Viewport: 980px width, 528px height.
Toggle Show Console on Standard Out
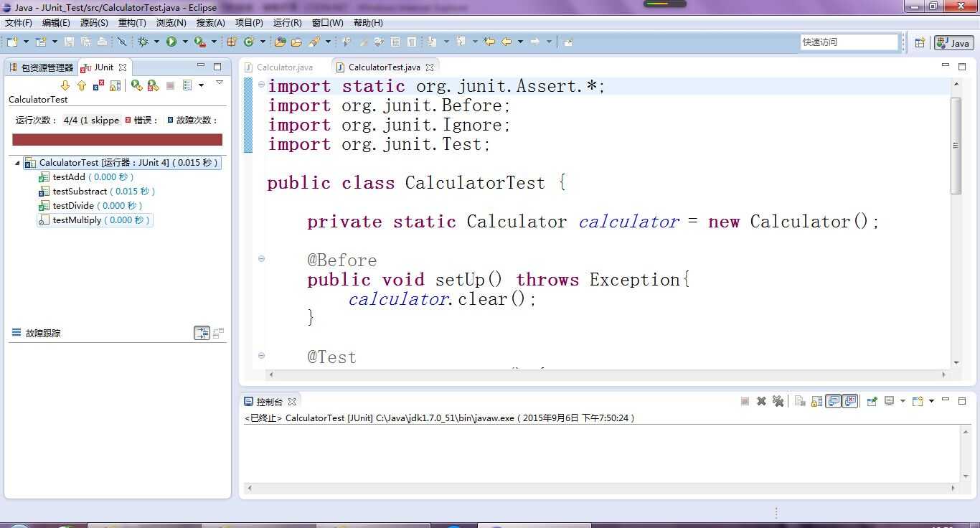[833, 401]
